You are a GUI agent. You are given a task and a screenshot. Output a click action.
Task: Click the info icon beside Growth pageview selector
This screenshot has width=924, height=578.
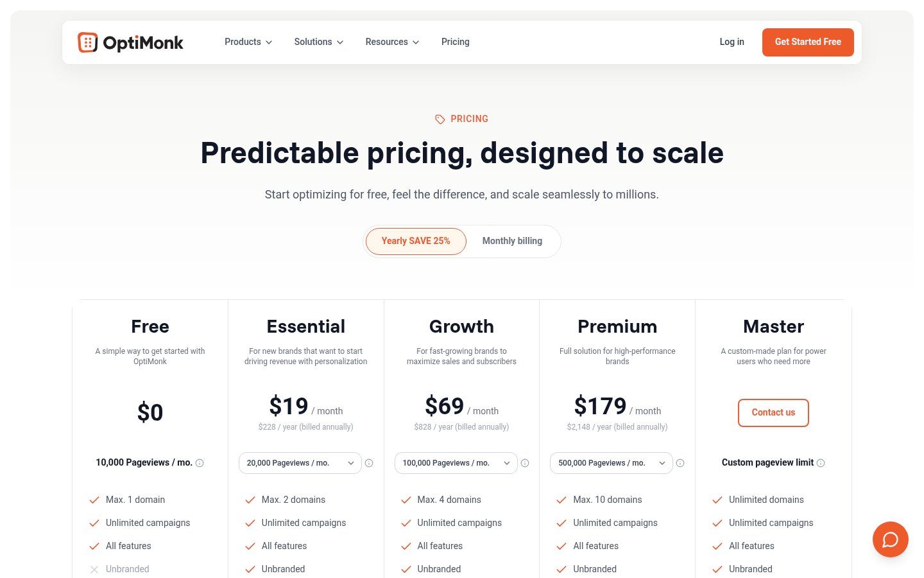[525, 463]
